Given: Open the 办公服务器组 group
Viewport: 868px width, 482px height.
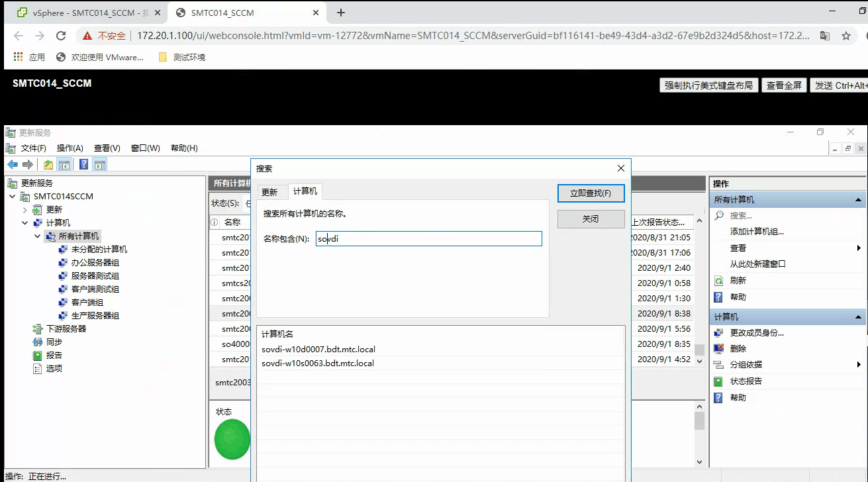Looking at the screenshot, I should [95, 262].
